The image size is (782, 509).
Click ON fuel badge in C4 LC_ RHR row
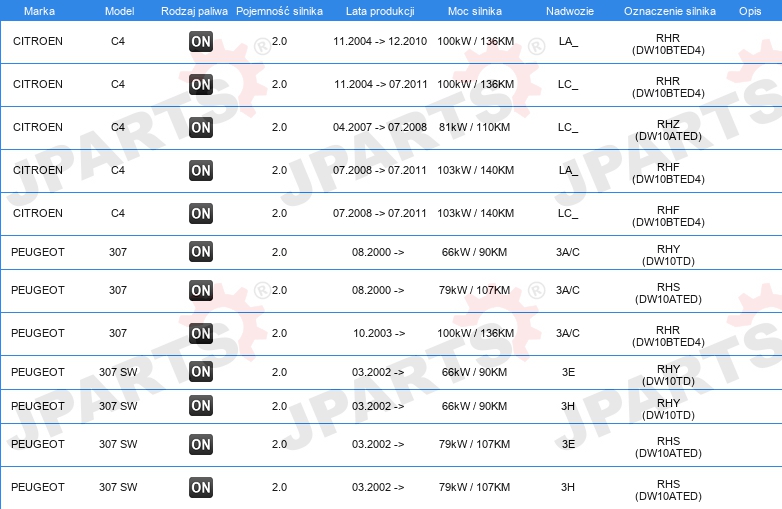coord(201,84)
